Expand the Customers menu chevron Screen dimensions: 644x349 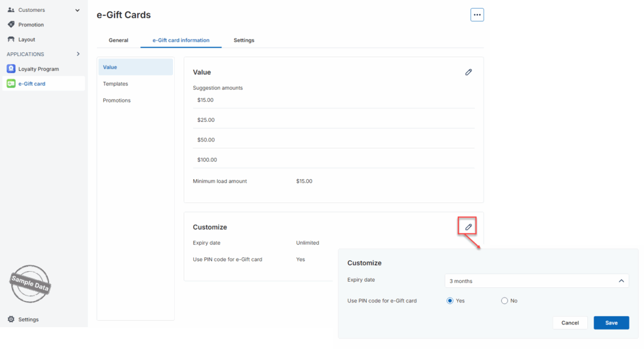[77, 10]
